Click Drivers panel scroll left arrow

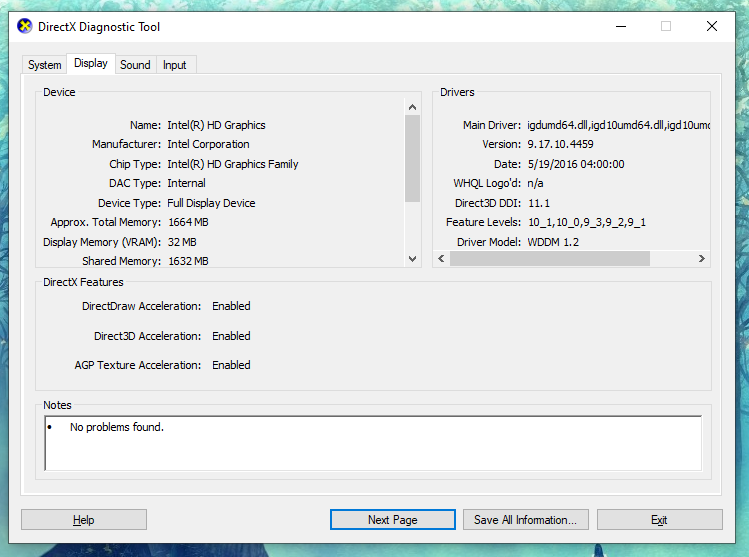(x=441, y=258)
